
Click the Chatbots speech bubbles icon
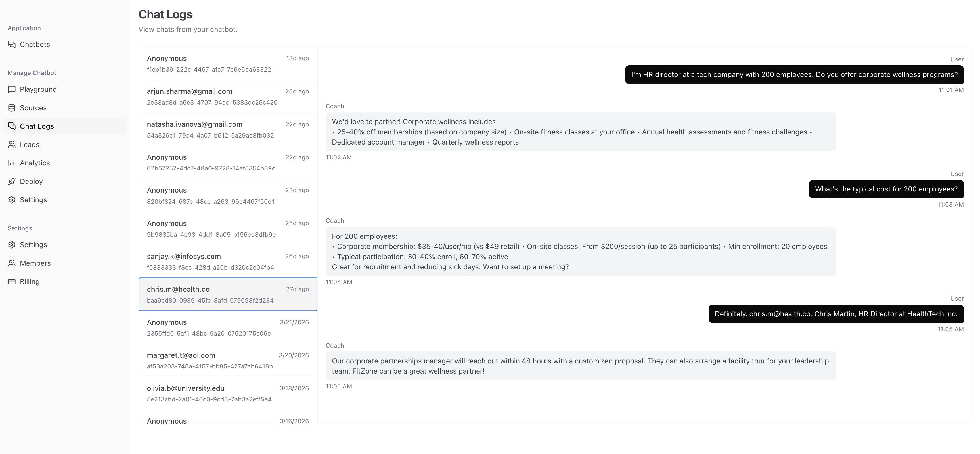tap(12, 45)
